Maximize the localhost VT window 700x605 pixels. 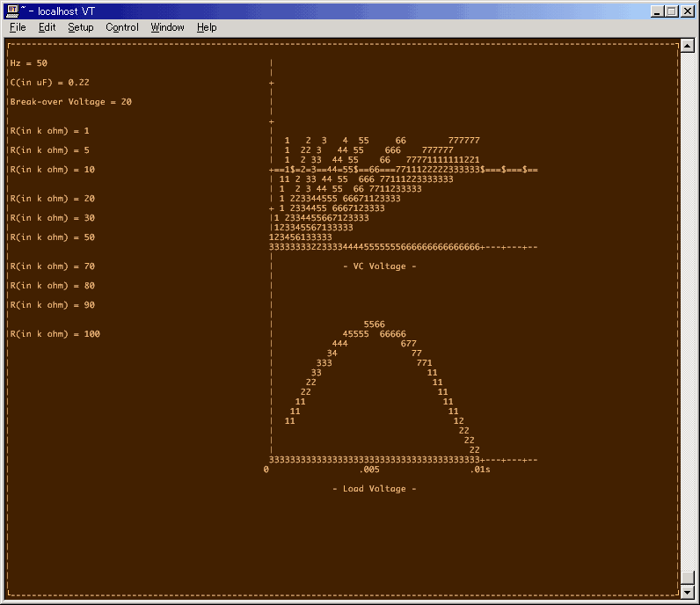[672, 11]
